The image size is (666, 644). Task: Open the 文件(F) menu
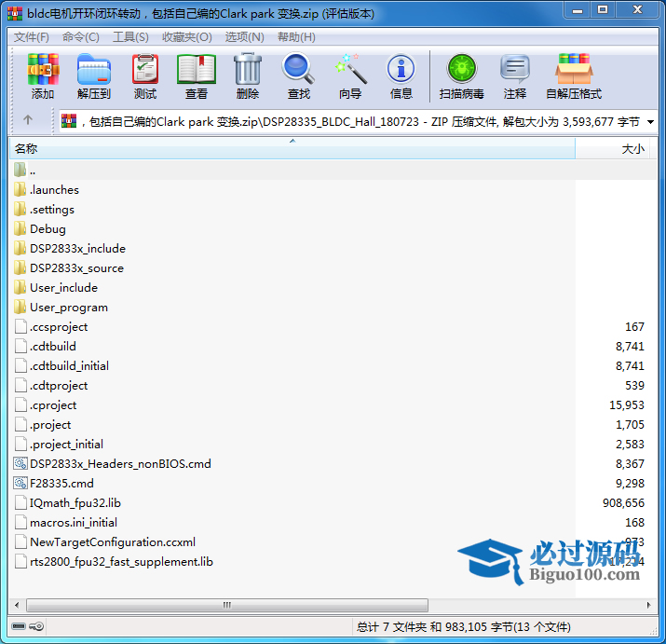click(x=32, y=37)
